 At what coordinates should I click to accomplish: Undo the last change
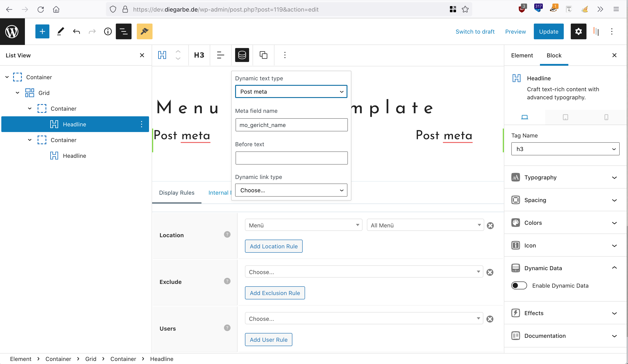click(x=76, y=32)
